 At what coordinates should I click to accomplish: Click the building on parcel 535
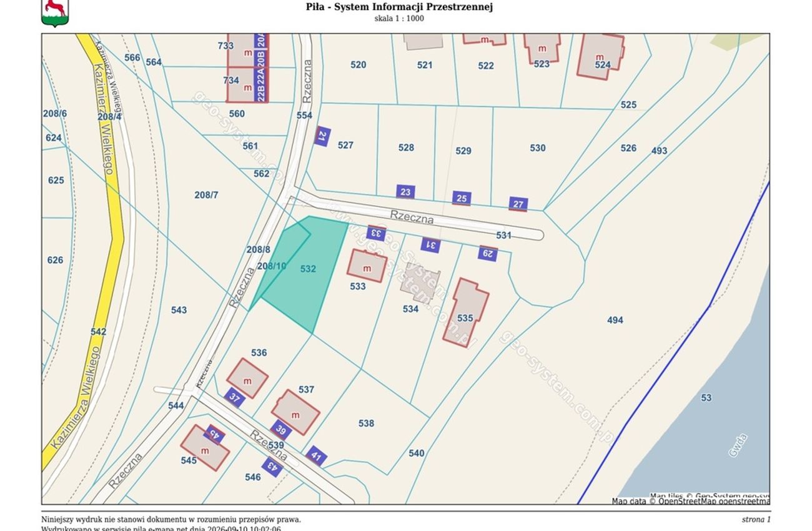click(x=466, y=312)
